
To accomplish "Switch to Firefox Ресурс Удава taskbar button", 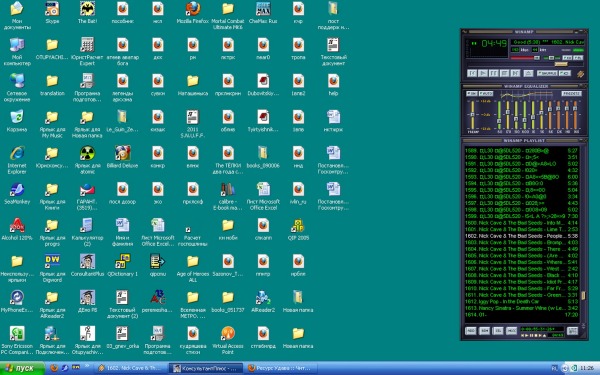I will coord(281,368).
